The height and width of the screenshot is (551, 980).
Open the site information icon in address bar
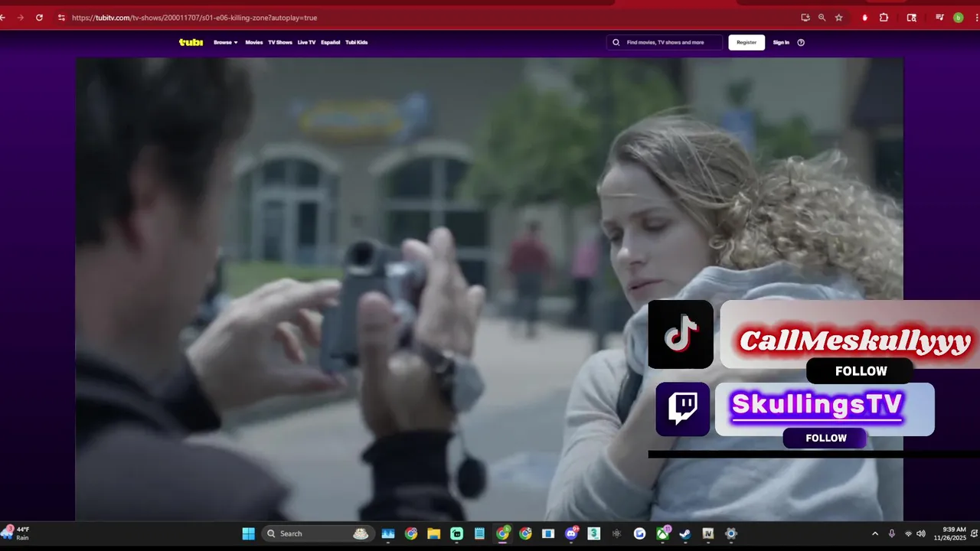[61, 18]
